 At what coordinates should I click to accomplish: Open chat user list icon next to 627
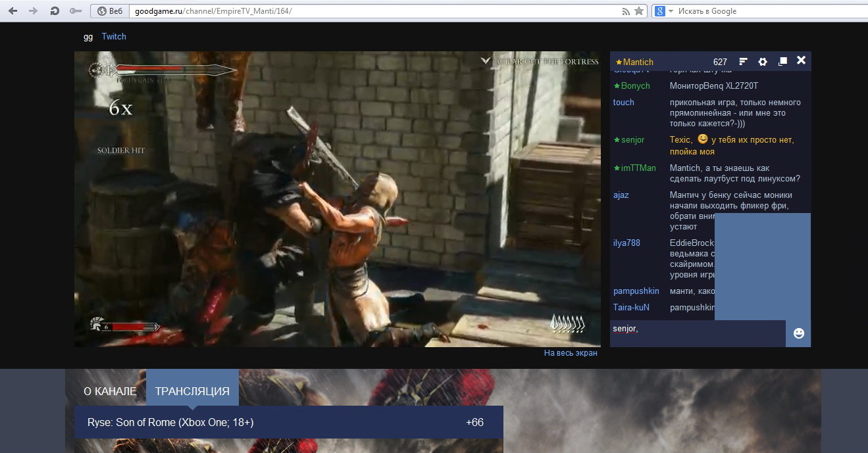[x=744, y=62]
